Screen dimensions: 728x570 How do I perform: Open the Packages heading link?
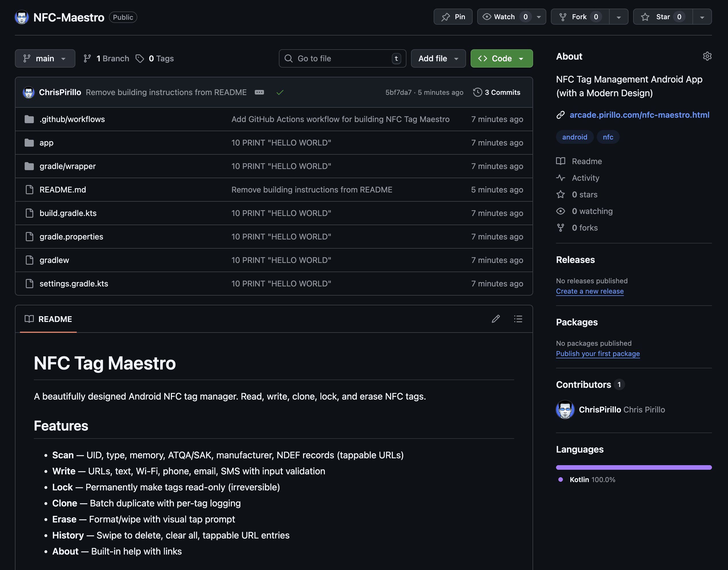[x=576, y=322]
